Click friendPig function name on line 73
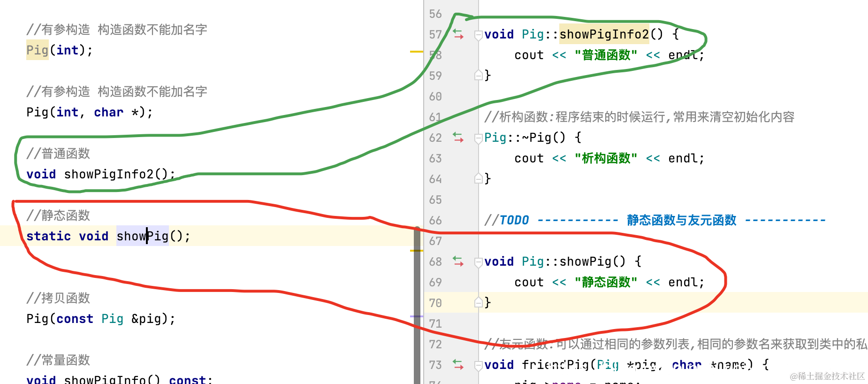 (x=556, y=365)
